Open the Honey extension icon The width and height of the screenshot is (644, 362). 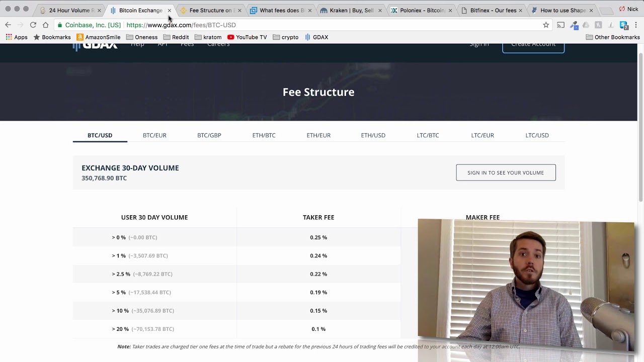click(x=598, y=25)
